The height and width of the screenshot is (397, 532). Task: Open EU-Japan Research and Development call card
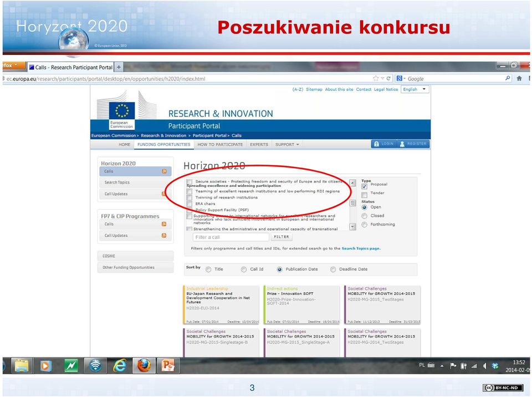point(222,304)
